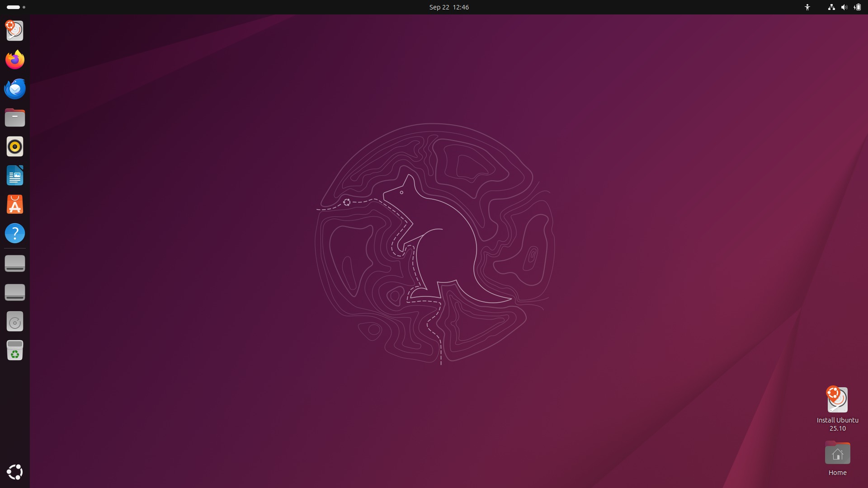This screenshot has width=868, height=488.
Task: Open the optical disc icon in dock
Action: (x=14, y=322)
